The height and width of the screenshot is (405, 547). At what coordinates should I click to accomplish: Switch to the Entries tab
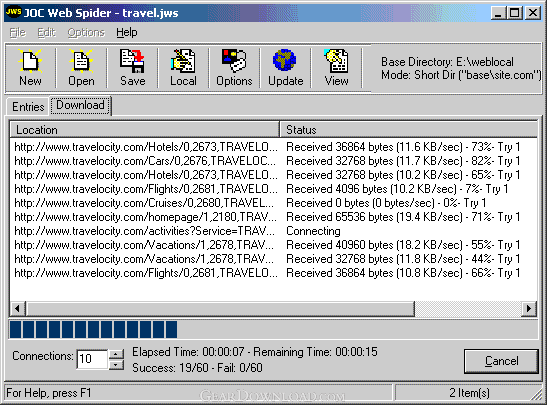click(28, 106)
